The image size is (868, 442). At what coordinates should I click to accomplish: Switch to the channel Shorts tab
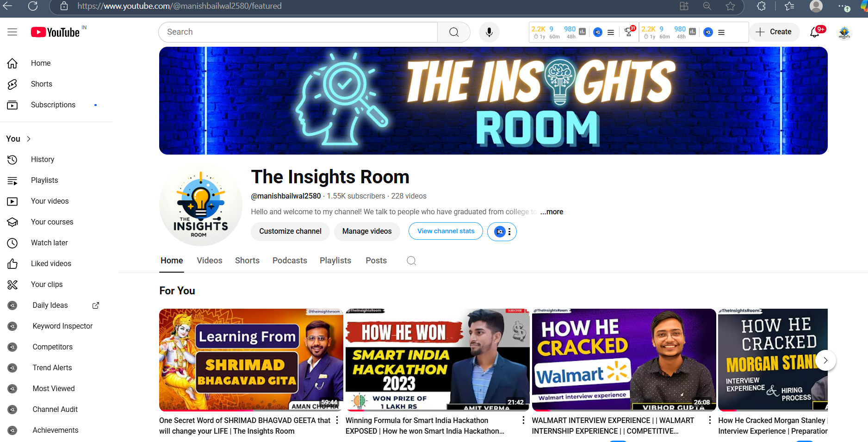click(x=247, y=261)
